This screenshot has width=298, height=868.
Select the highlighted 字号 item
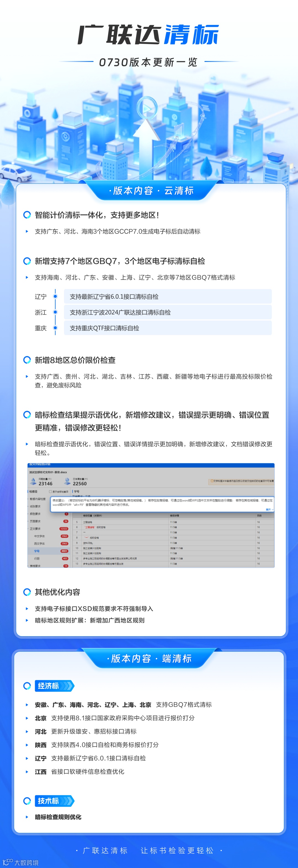point(37,551)
